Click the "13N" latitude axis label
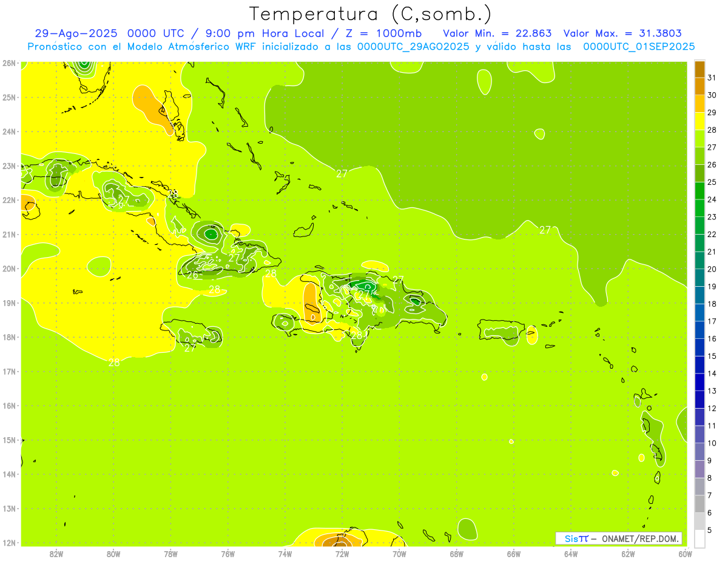This screenshot has width=728, height=562. pos(8,509)
